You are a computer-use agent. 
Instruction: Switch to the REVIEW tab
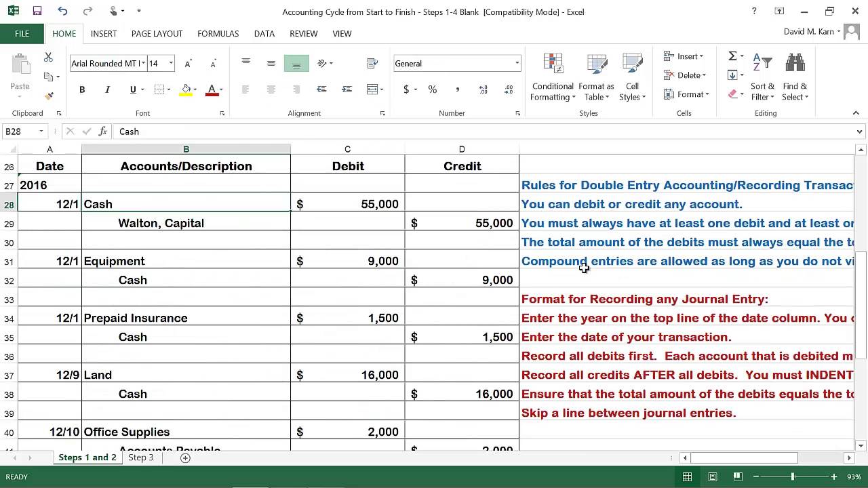click(303, 33)
